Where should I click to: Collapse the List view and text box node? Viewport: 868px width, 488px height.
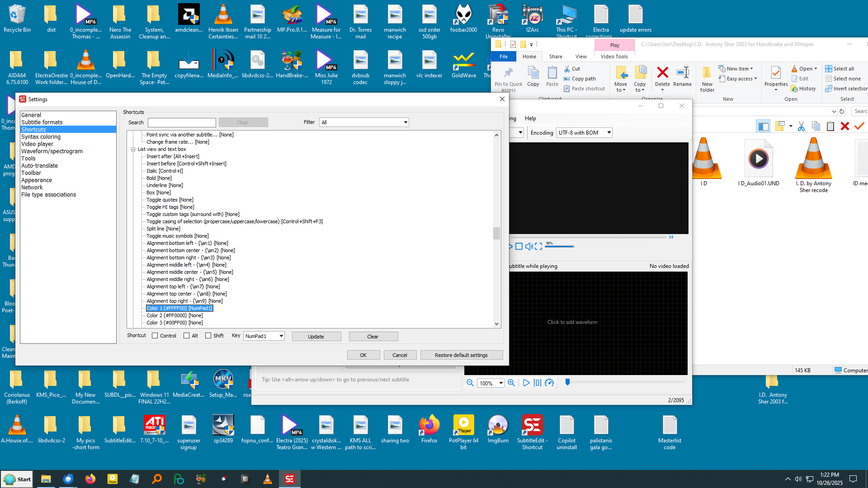coord(133,149)
